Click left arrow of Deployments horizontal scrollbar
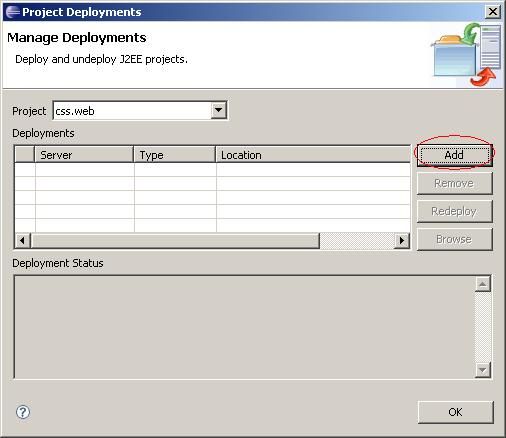 pos(23,240)
